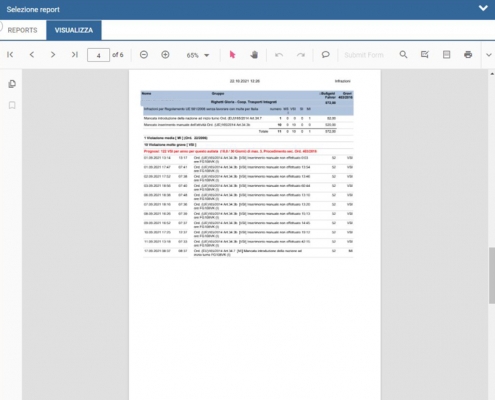
Task: Open bookmarks panel in sidebar
Action: click(12, 105)
